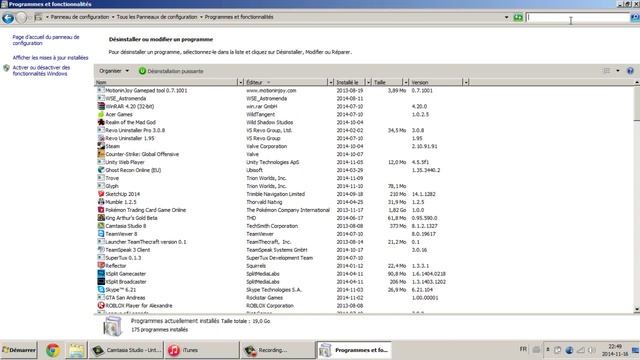Change view layout icon in toolbar
The height and width of the screenshot is (360, 640).
click(607, 71)
